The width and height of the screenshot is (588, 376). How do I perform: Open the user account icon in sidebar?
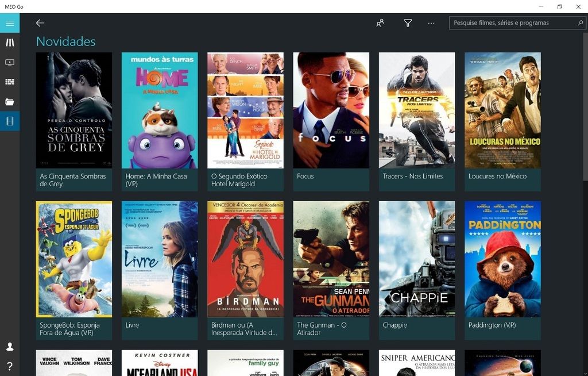[x=10, y=347]
